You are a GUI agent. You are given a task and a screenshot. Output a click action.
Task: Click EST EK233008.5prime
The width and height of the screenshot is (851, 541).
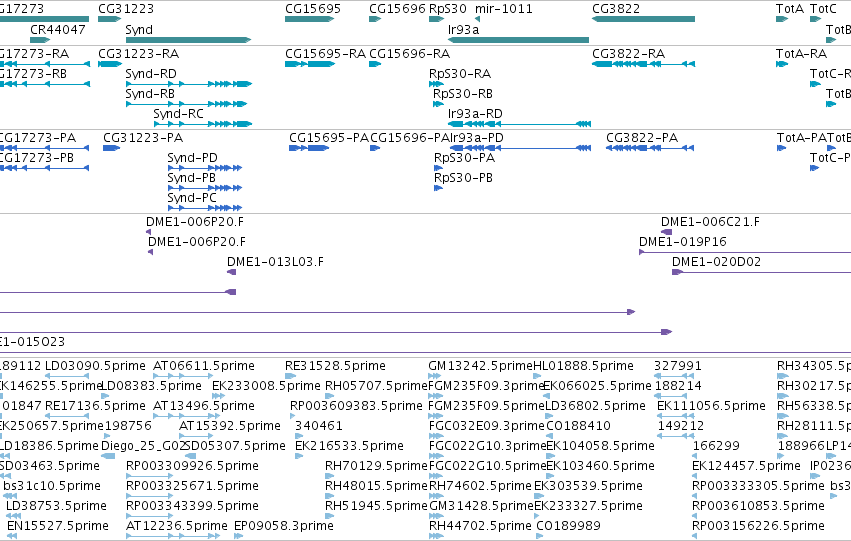click(x=216, y=396)
